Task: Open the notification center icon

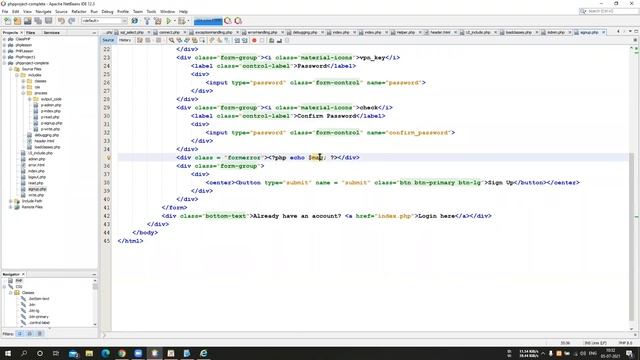Action: coord(629,353)
